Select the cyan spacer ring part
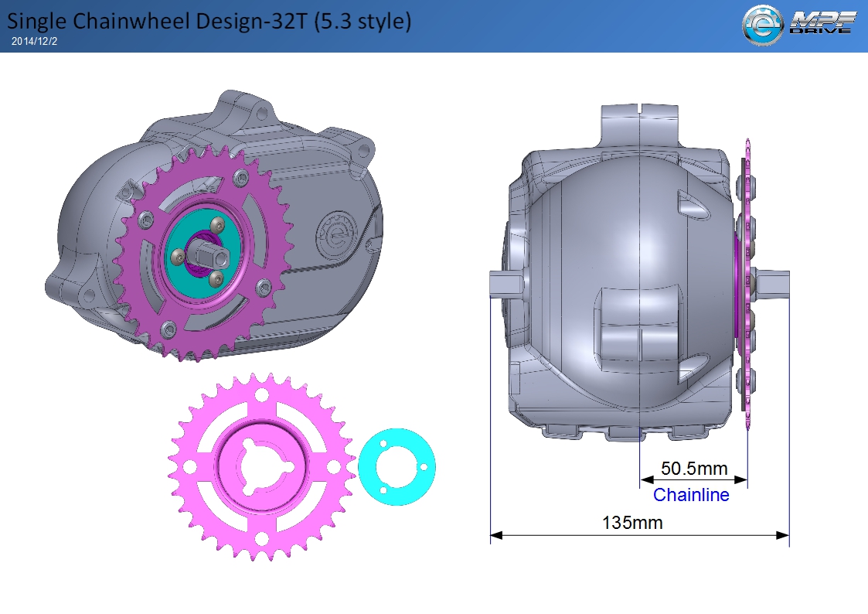Image resolution: width=868 pixels, height=614 pixels. (x=397, y=467)
